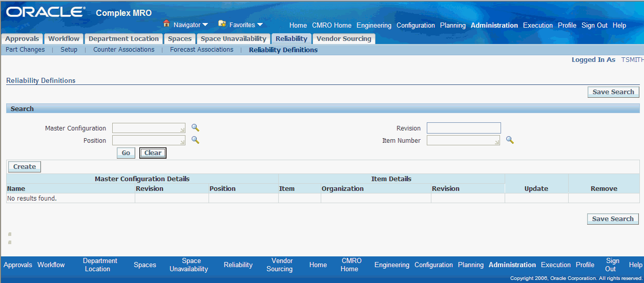Focus the Revision input field
644x283 pixels.
[464, 128]
